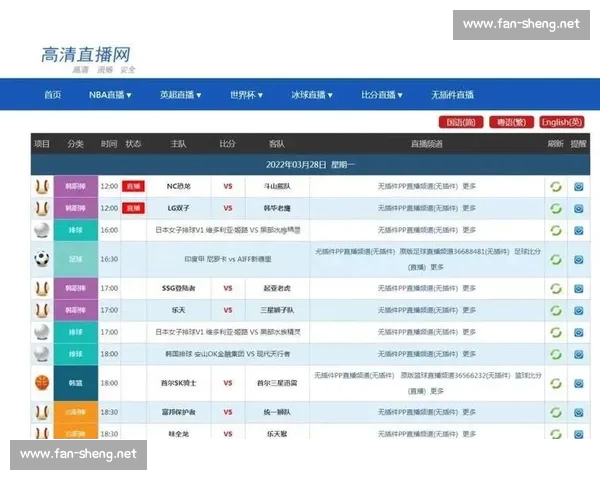Refresh the 乐天 vs 三星狮子队 row
The width and height of the screenshot is (600, 480).
556,310
